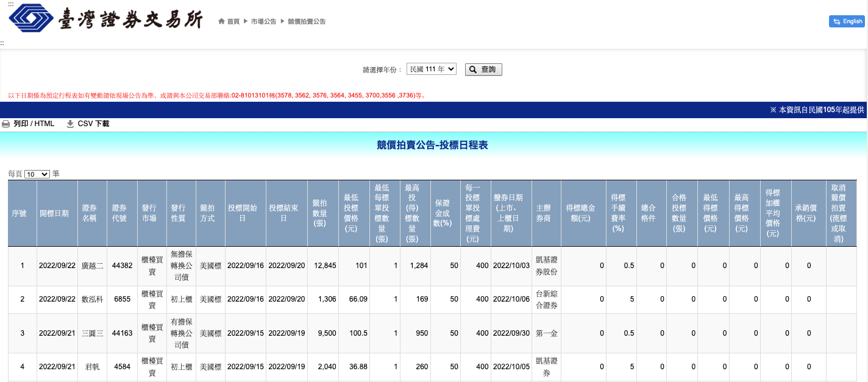The height and width of the screenshot is (382, 868).
Task: Click the arrow icon inside the English button
Action: click(x=838, y=20)
